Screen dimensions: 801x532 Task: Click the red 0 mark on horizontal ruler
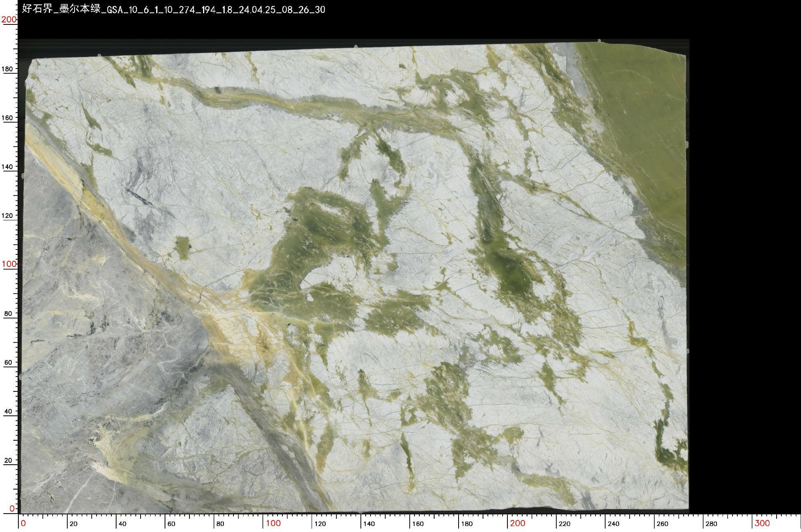[23, 523]
